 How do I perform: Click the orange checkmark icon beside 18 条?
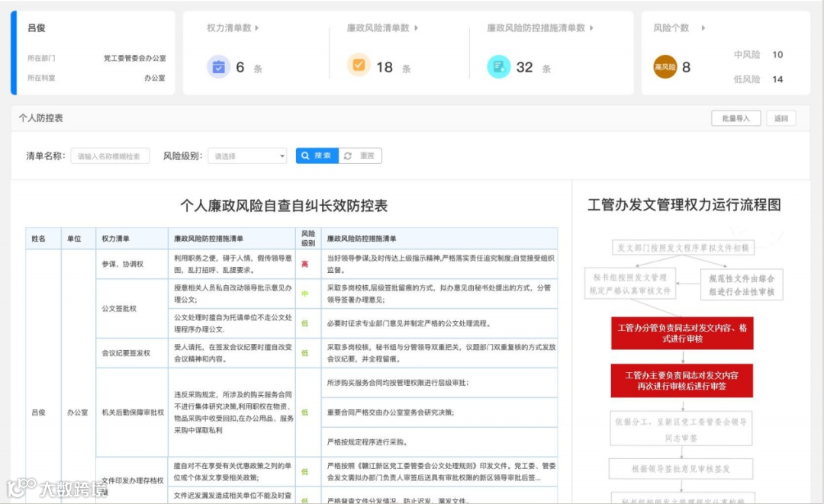pyautogui.click(x=359, y=65)
